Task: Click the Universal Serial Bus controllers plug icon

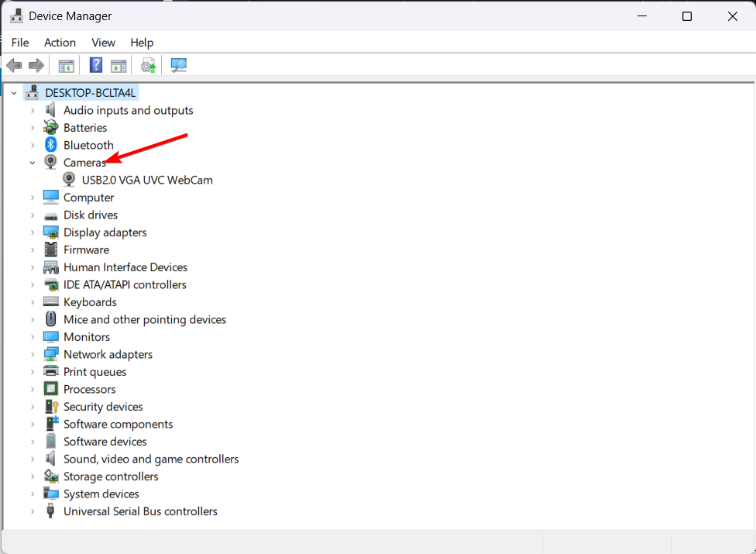Action: [50, 511]
